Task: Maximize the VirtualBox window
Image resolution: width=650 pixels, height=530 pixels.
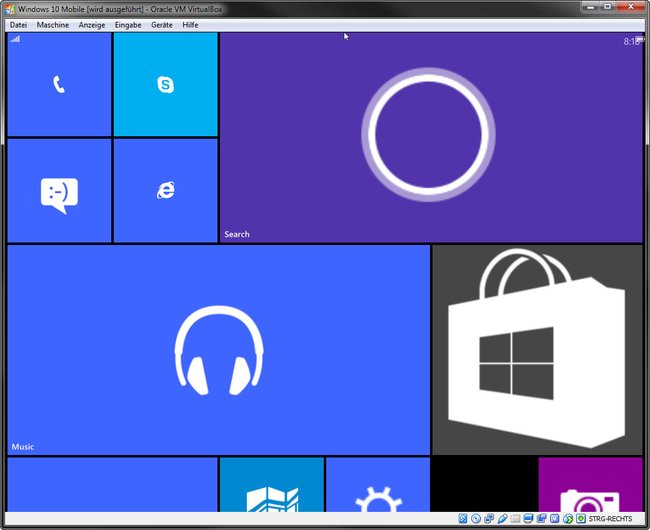Action: 608,7
